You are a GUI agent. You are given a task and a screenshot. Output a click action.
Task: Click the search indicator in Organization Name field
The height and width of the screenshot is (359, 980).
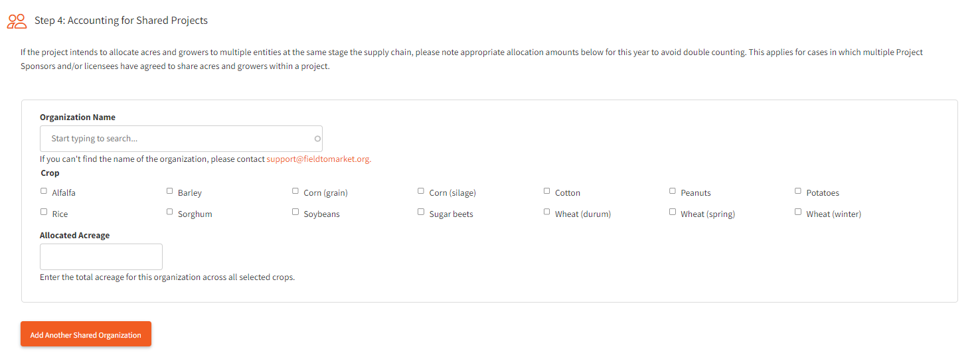pos(317,139)
